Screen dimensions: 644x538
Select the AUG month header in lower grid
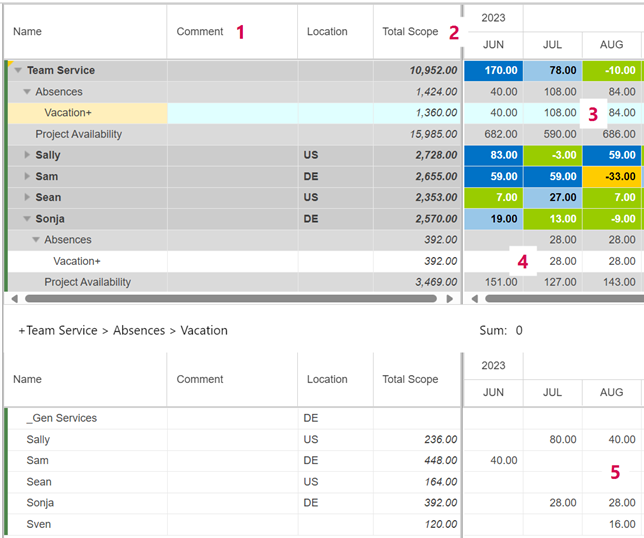[x=612, y=393]
